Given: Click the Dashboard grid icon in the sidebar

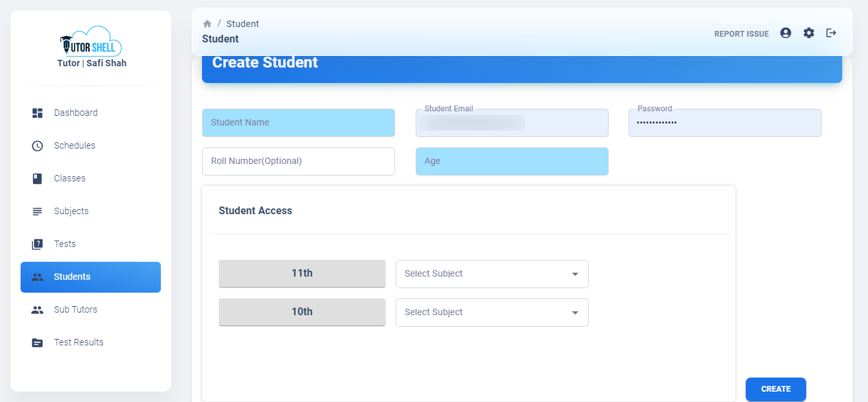Looking at the screenshot, I should 37,112.
